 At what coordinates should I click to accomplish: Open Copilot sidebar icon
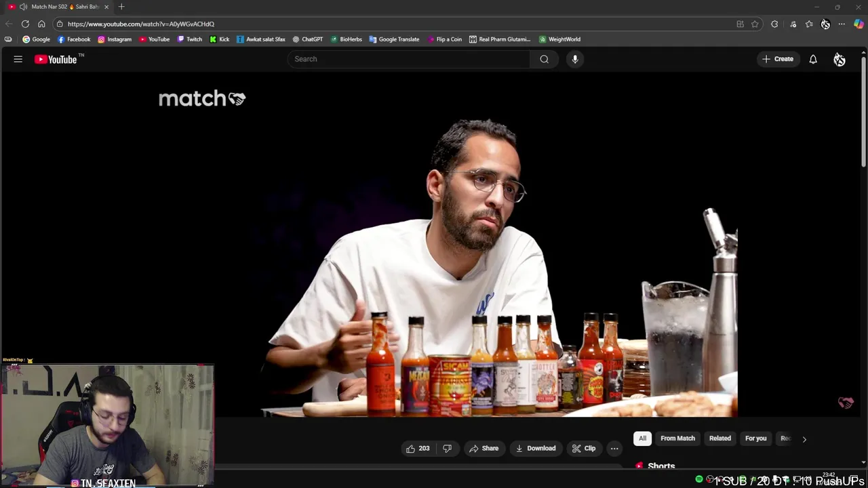click(x=859, y=24)
